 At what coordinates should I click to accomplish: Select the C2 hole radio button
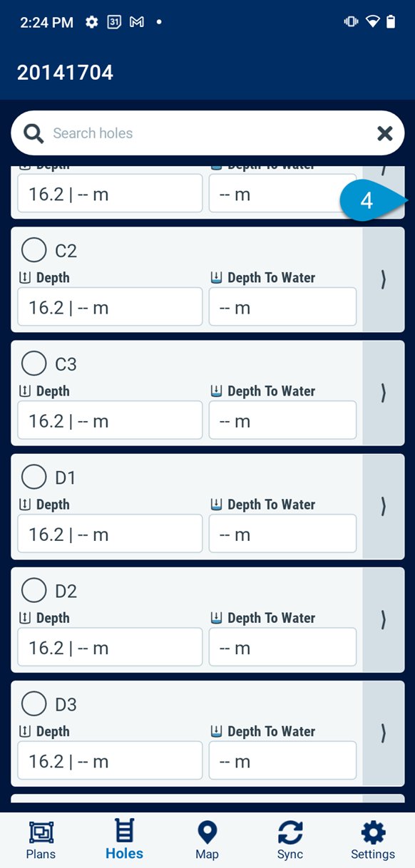click(34, 249)
